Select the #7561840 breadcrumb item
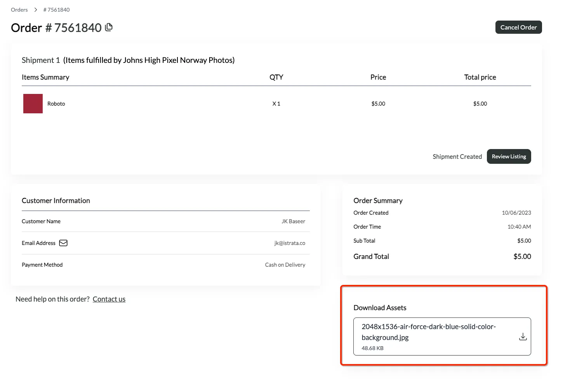563x392 pixels. pyautogui.click(x=57, y=10)
